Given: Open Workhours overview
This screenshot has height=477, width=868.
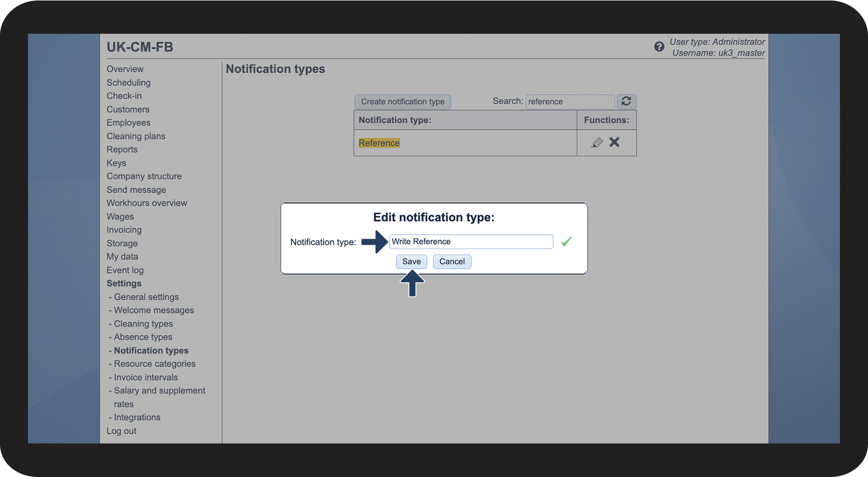Looking at the screenshot, I should [146, 203].
